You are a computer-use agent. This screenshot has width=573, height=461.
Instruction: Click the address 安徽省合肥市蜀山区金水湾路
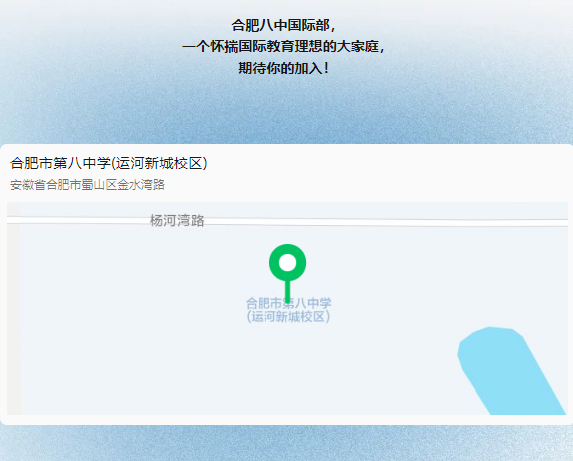pos(87,185)
